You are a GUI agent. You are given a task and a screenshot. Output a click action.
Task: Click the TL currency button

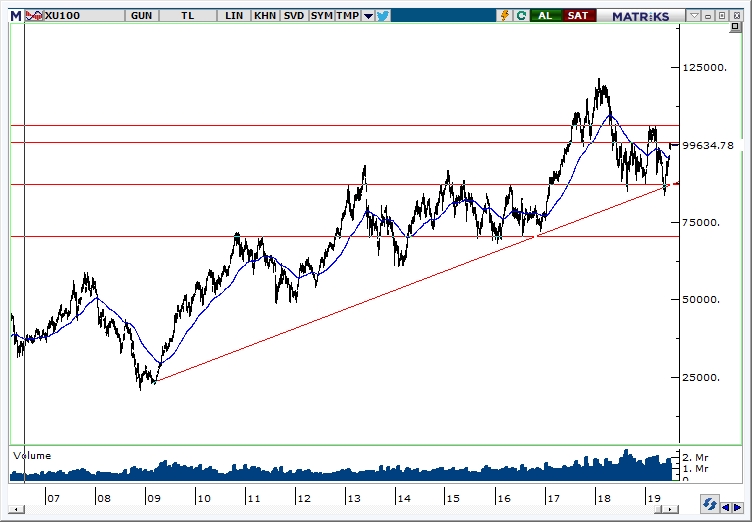pyautogui.click(x=188, y=16)
